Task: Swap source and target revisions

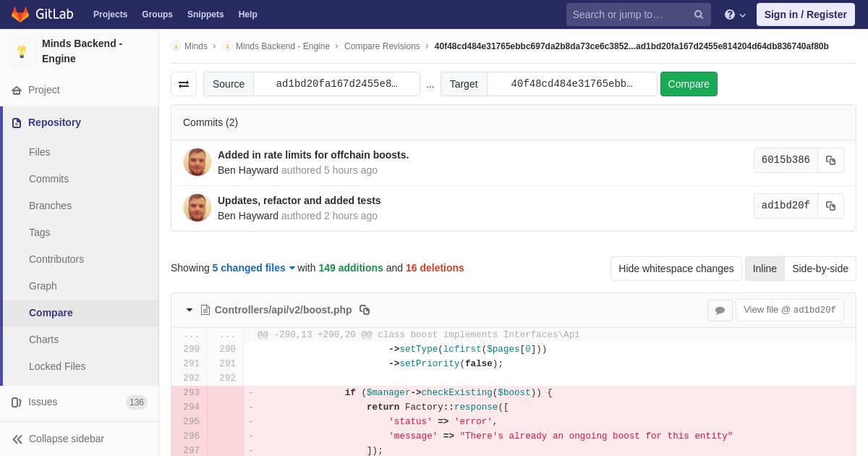Action: click(x=184, y=84)
